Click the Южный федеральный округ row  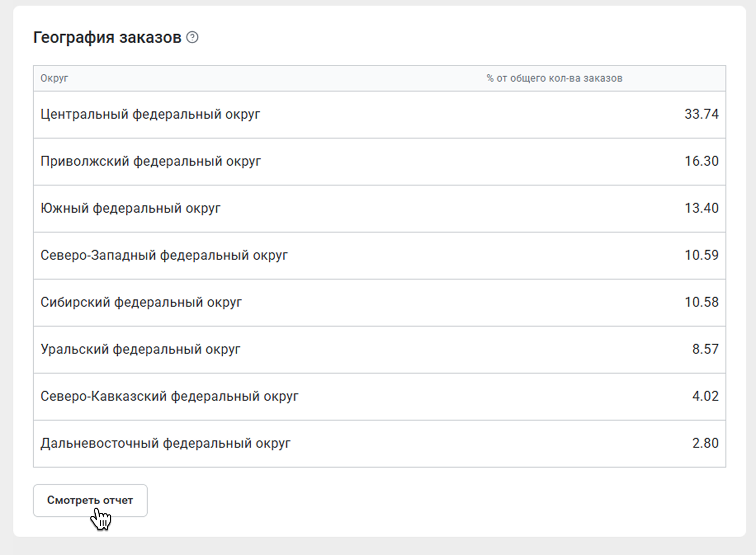click(x=130, y=208)
